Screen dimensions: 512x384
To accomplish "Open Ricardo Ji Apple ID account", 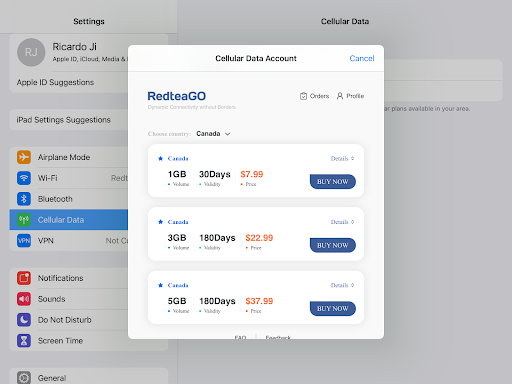I will [x=69, y=52].
